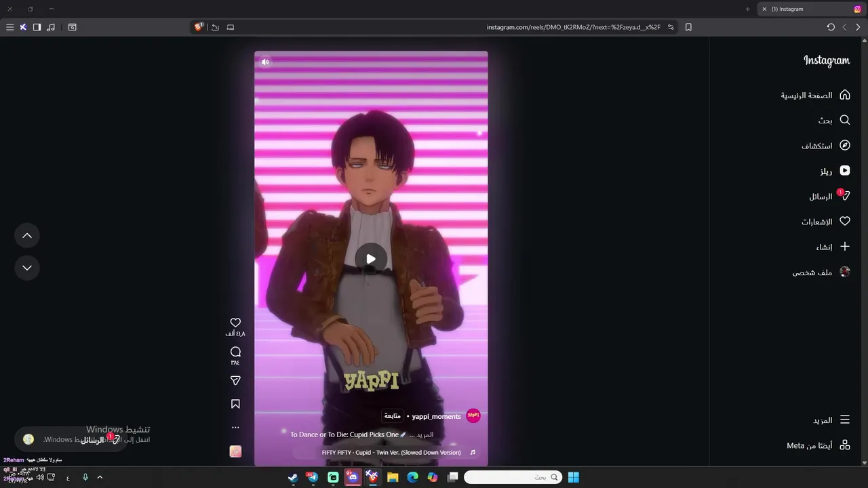Open Microsoft Edge from taskbar
868x488 pixels.
pos(412,477)
